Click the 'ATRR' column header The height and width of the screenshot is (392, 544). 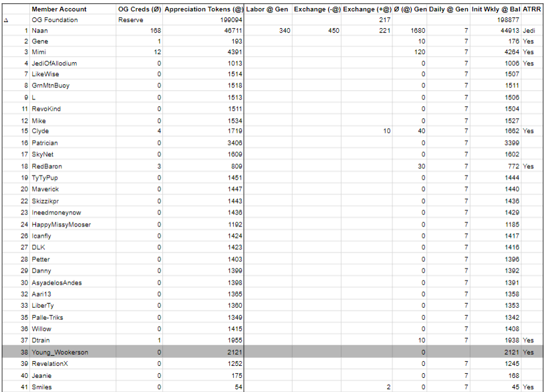pos(531,9)
